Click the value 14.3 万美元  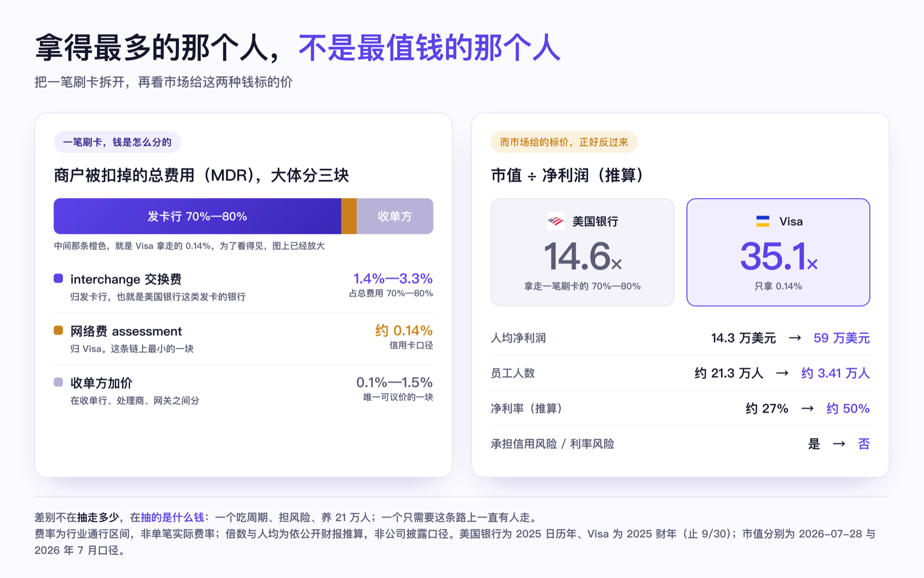[x=744, y=338]
